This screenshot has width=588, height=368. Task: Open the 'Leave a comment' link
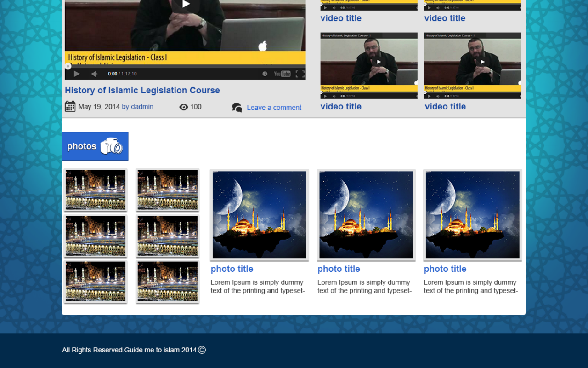coord(274,108)
